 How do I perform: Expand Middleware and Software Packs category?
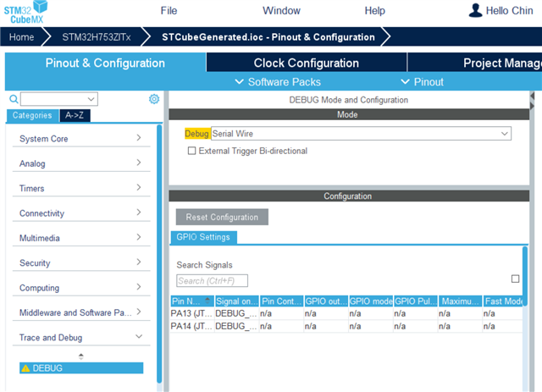click(x=81, y=312)
